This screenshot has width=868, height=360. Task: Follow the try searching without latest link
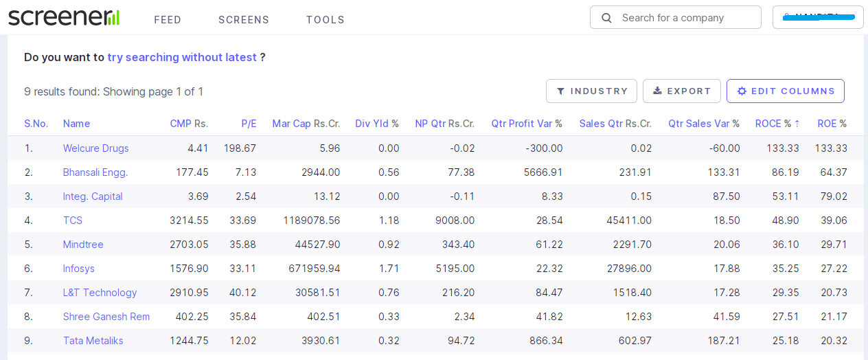pos(182,57)
